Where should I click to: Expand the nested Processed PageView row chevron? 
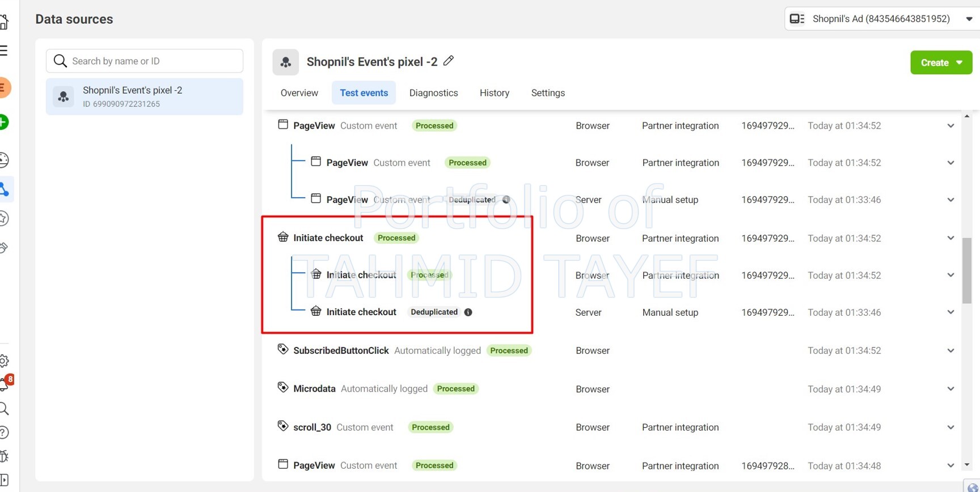point(951,163)
